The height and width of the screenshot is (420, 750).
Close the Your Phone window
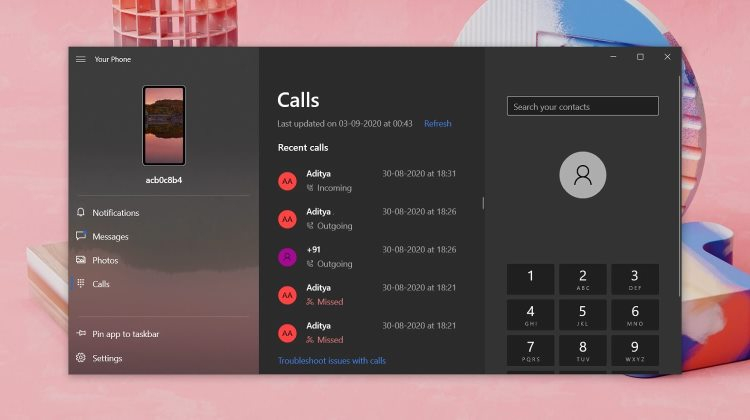[x=667, y=57]
